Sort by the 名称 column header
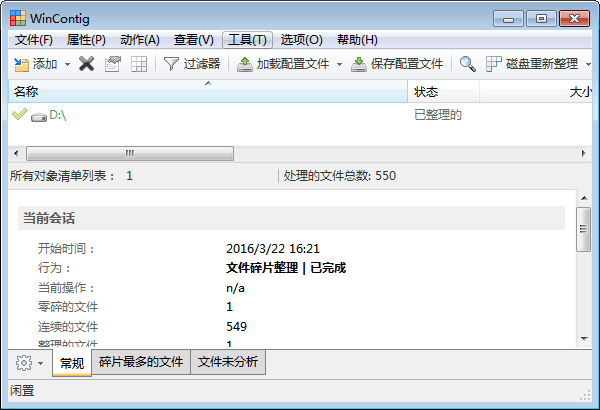The height and width of the screenshot is (410, 600). click(208, 91)
